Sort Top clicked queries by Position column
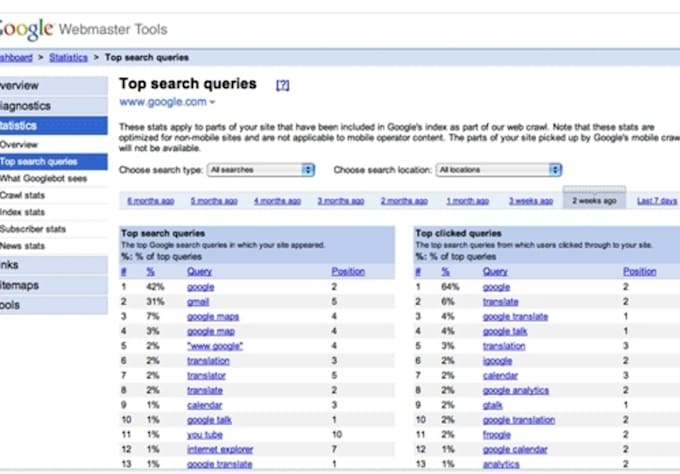This screenshot has width=680, height=474. pos(640,271)
